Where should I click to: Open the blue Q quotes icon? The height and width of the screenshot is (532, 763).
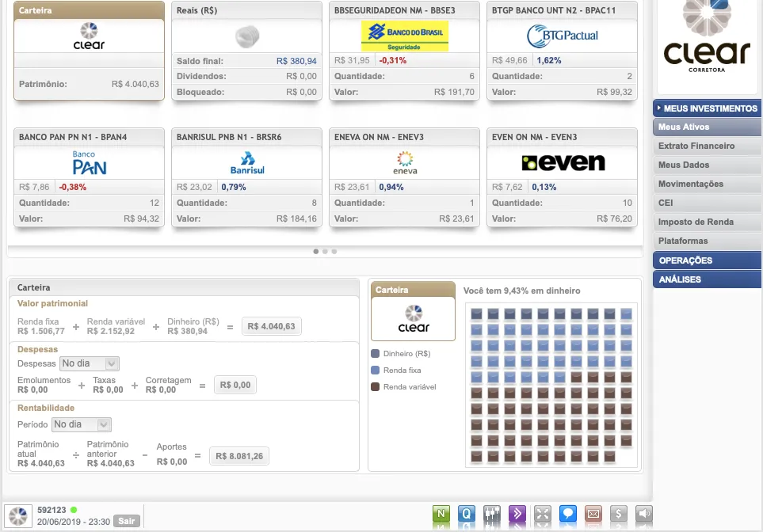tap(467, 514)
